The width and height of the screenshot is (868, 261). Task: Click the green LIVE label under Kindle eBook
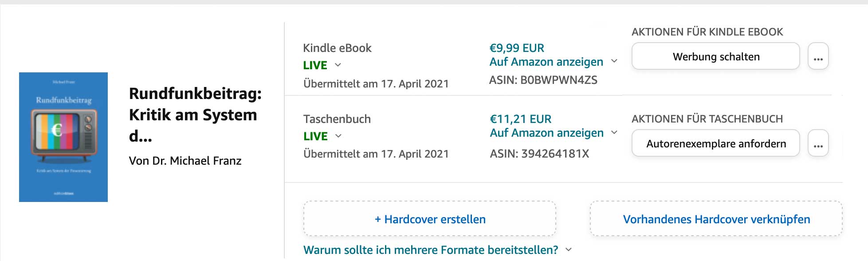click(315, 65)
